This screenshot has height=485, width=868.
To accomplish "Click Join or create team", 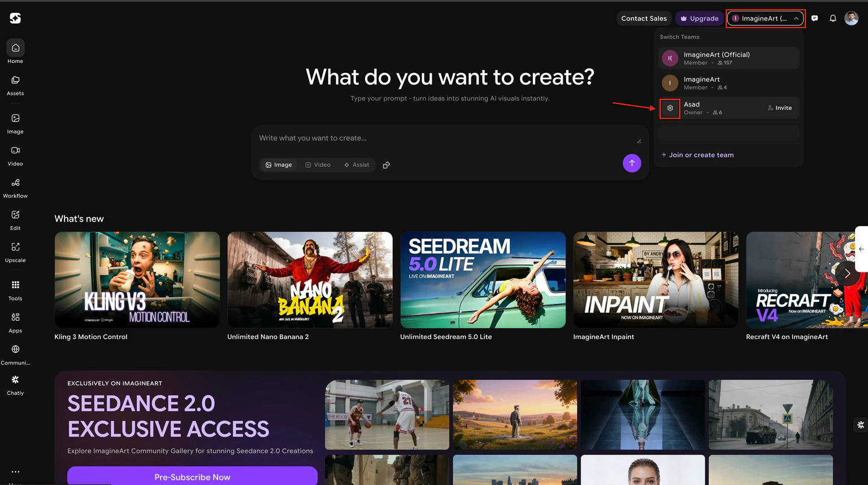I will coord(697,155).
